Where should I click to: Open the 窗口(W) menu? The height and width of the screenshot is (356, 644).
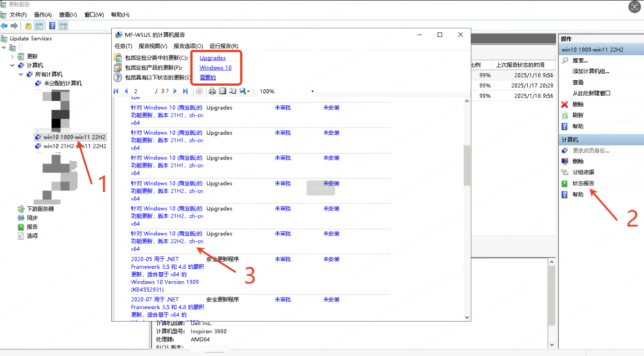click(x=94, y=15)
